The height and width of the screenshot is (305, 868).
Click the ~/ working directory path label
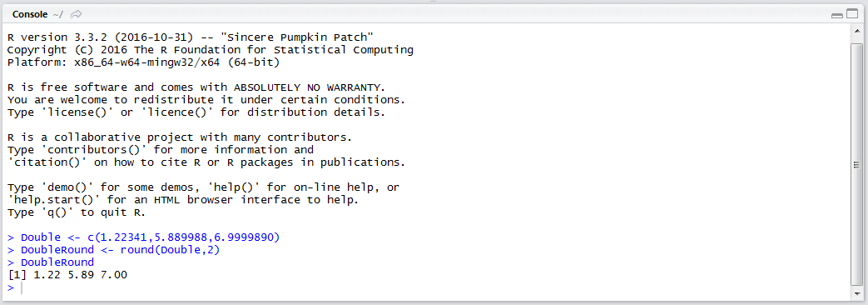click(59, 14)
